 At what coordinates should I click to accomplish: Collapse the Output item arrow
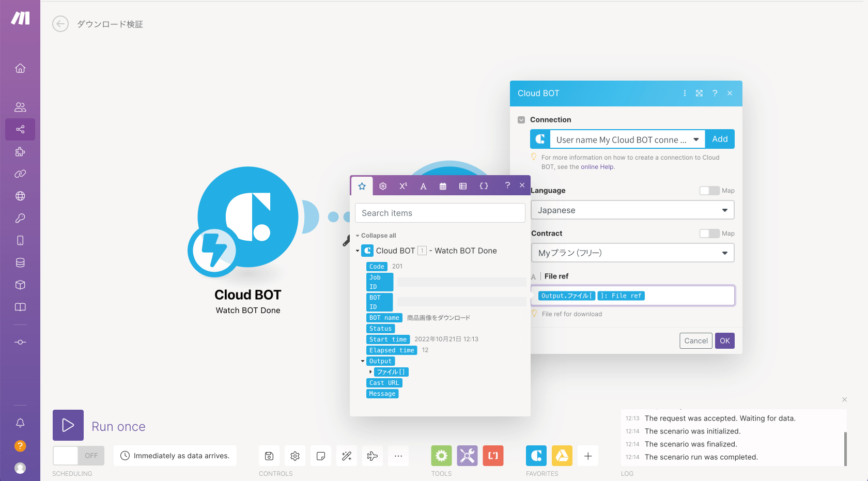click(363, 361)
